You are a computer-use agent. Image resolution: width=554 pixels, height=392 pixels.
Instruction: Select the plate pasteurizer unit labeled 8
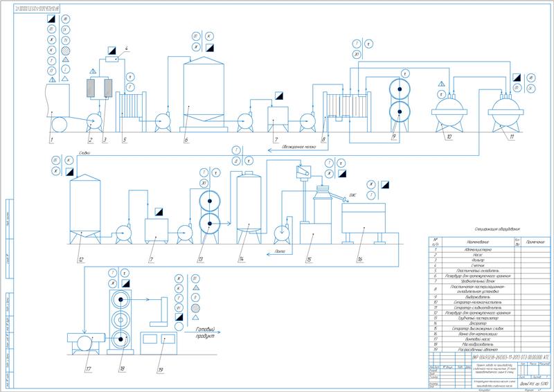pyautogui.click(x=347, y=112)
